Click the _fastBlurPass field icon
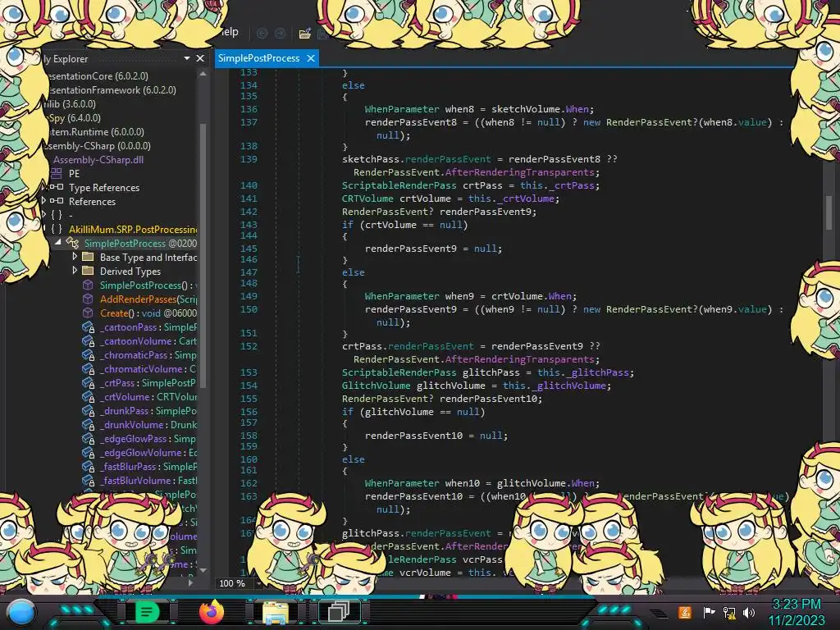The image size is (840, 630). point(88,466)
